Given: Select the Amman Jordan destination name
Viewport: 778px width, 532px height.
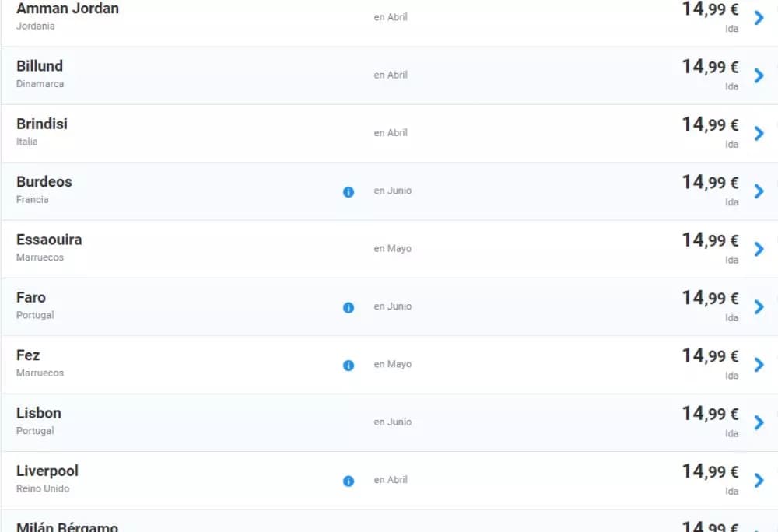Looking at the screenshot, I should pos(68,9).
